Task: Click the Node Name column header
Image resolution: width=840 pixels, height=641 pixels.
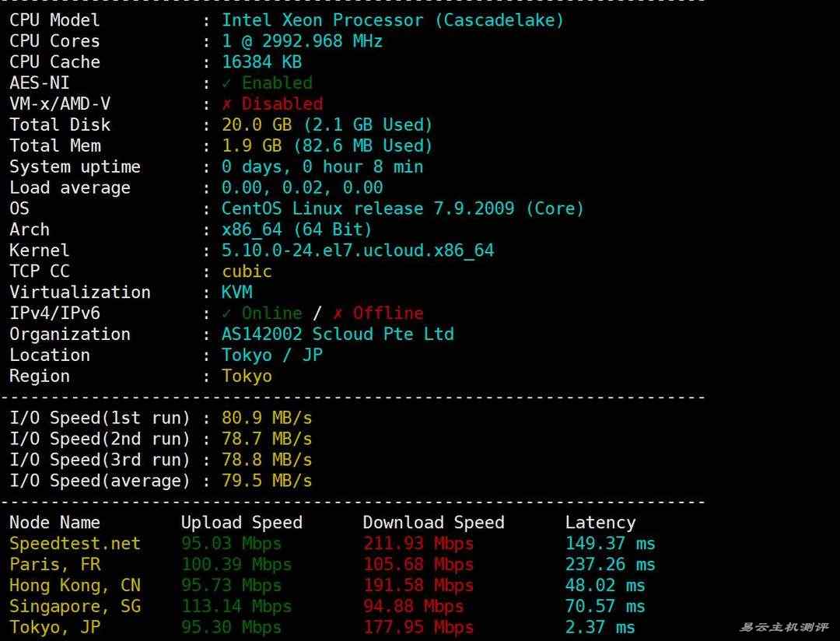Action: pos(54,523)
